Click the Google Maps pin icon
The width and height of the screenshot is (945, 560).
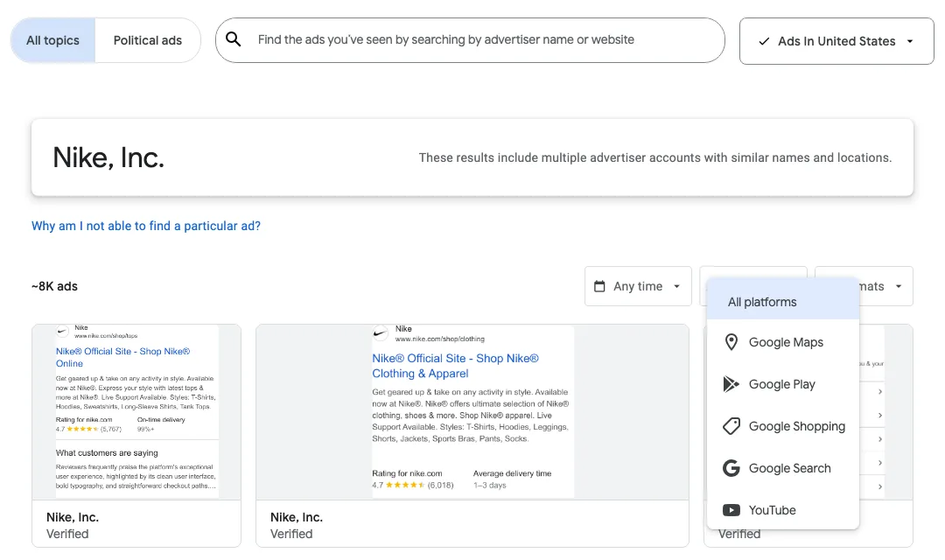click(731, 342)
